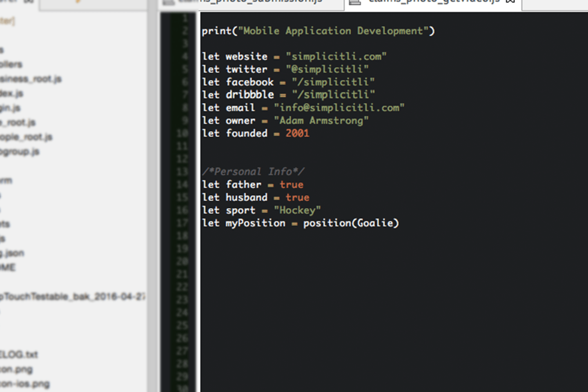The width and height of the screenshot is (588, 392).
Task: Click the variable name myPosition
Action: point(256,223)
